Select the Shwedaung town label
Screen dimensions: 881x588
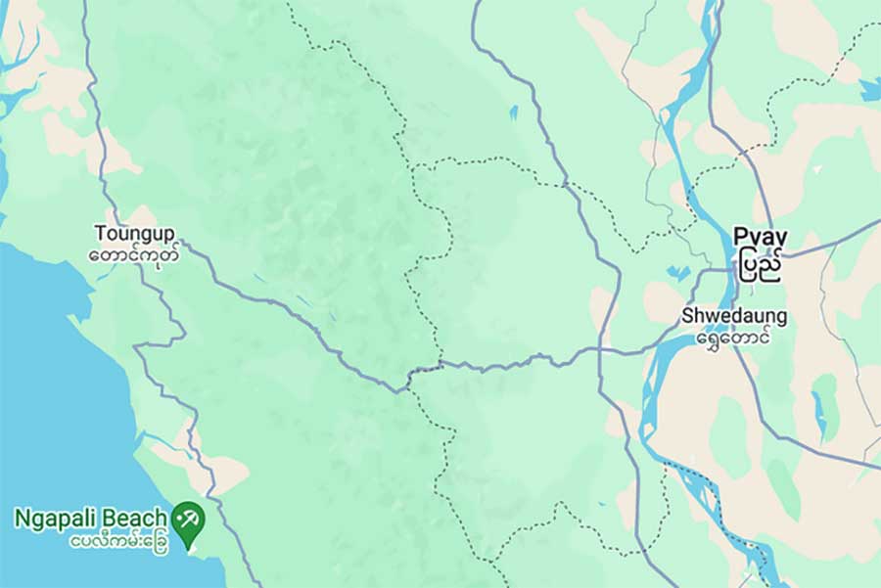point(734,316)
